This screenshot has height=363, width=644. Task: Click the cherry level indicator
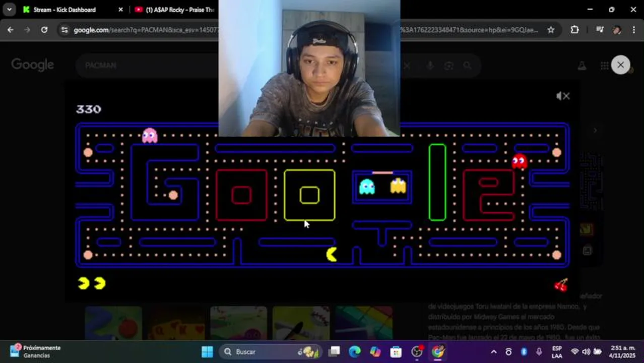pos(561,285)
